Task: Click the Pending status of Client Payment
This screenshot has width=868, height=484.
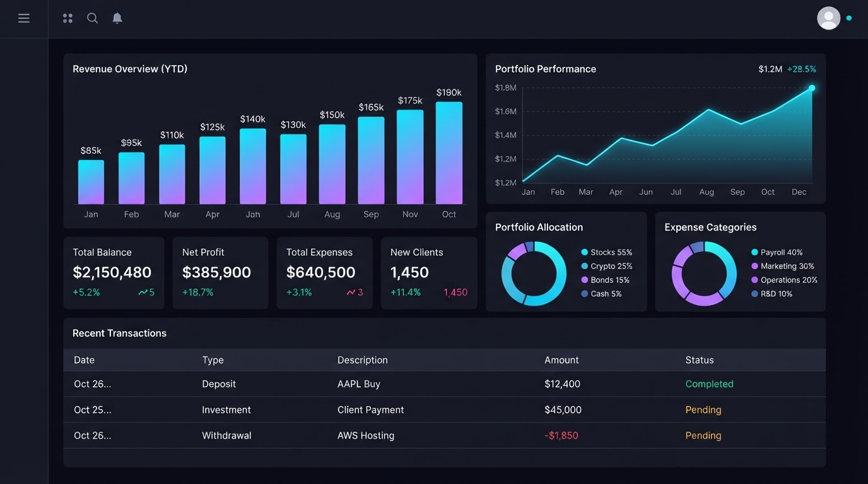Action: [x=703, y=410]
